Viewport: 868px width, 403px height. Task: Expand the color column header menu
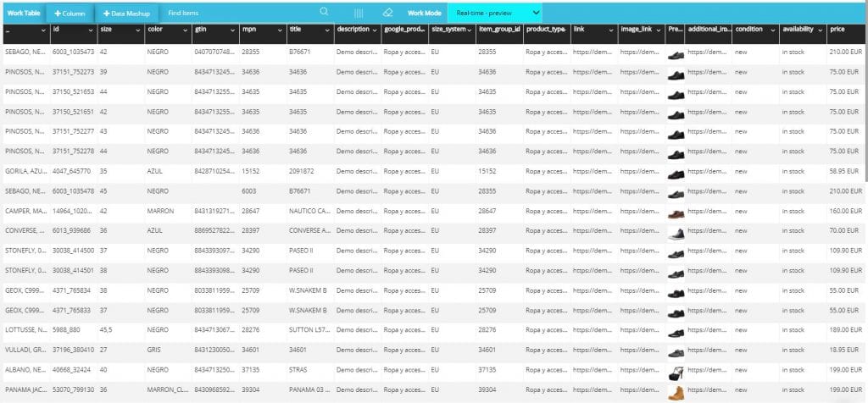(x=185, y=30)
